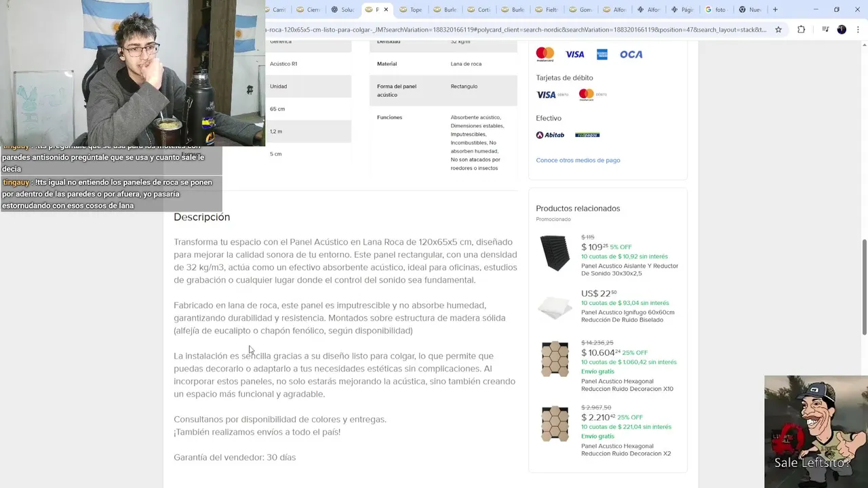868x488 pixels.
Task: Click the Visa credit card logo
Action: [x=575, y=54]
